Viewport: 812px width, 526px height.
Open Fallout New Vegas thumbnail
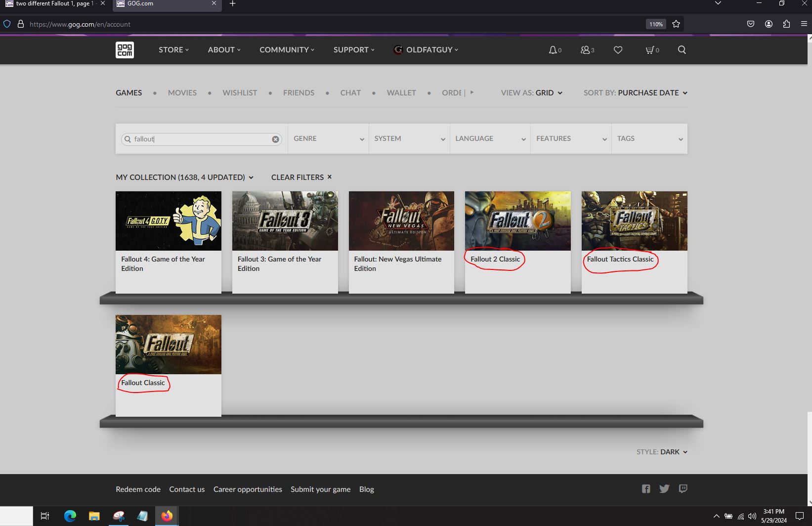401,221
